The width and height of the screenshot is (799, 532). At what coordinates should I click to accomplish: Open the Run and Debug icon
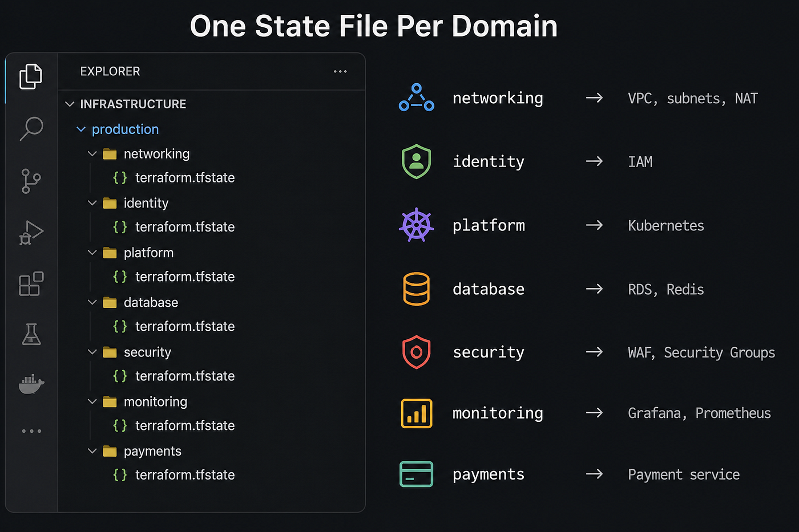pos(31,232)
